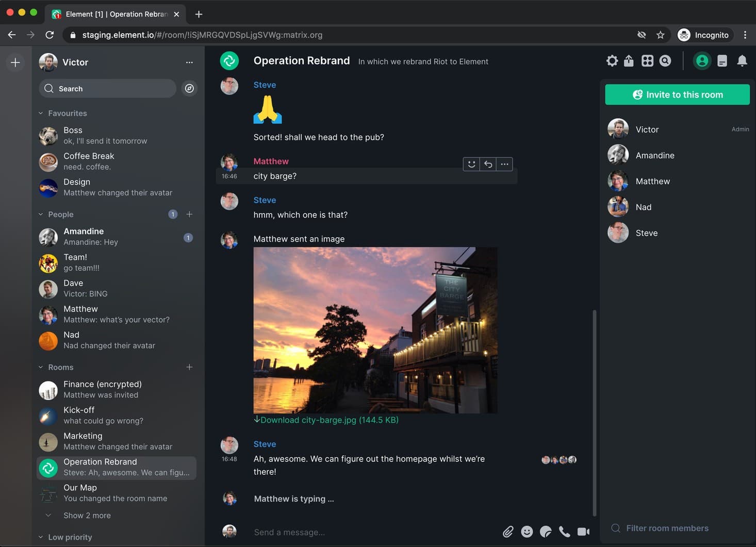The image size is (756, 547).
Task: Search messages in room header
Action: tap(665, 61)
